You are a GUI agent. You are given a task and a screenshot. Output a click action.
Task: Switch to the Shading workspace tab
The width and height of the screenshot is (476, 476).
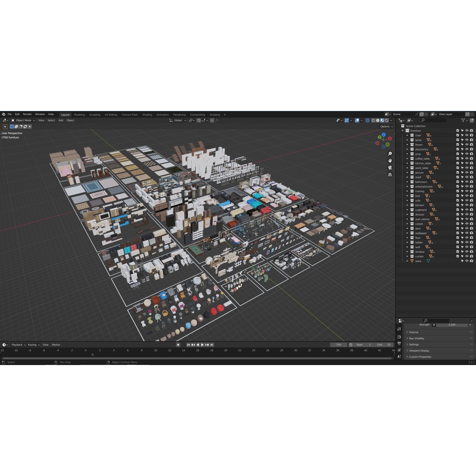tap(147, 115)
